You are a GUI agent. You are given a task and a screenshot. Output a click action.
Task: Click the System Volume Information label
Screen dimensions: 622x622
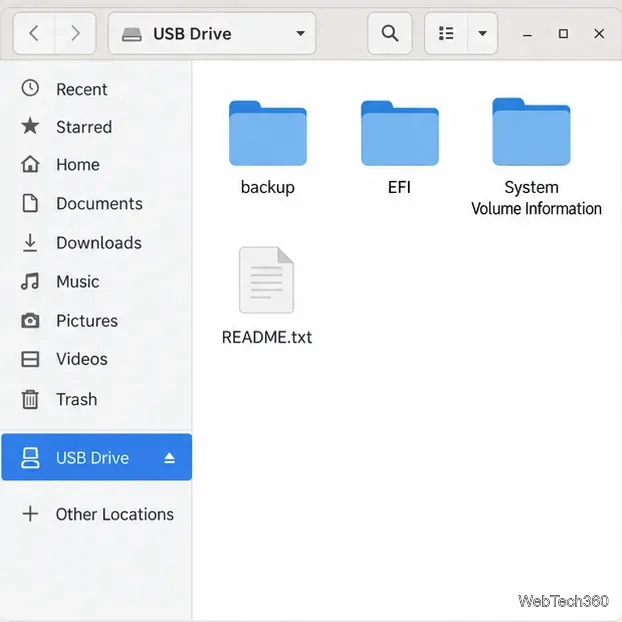coord(536,198)
